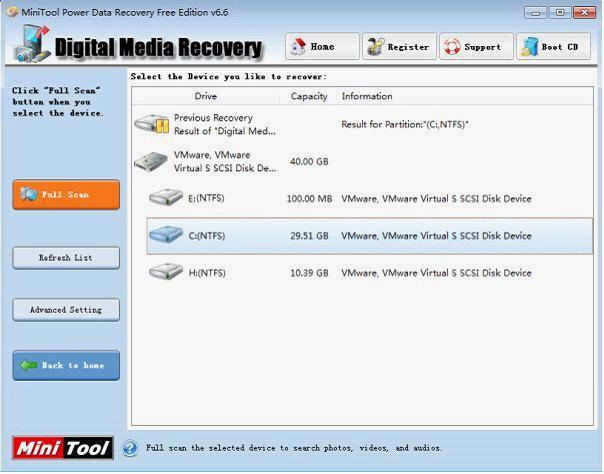This screenshot has width=604, height=474.
Task: Click the Register icon
Action: coord(375,47)
